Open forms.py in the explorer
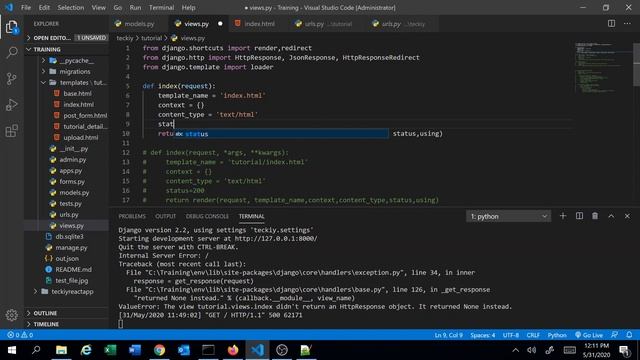 72,182
